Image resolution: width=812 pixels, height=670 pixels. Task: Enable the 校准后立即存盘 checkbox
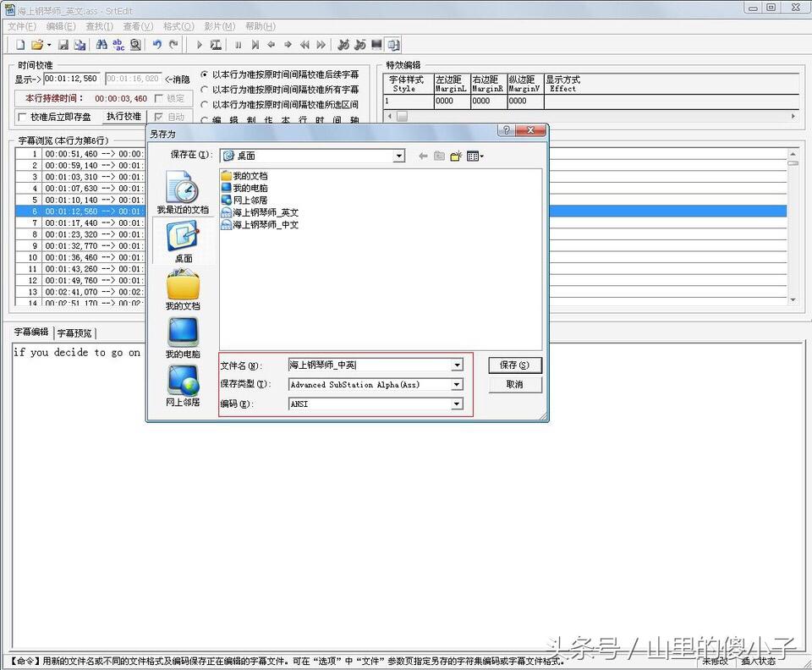22,118
